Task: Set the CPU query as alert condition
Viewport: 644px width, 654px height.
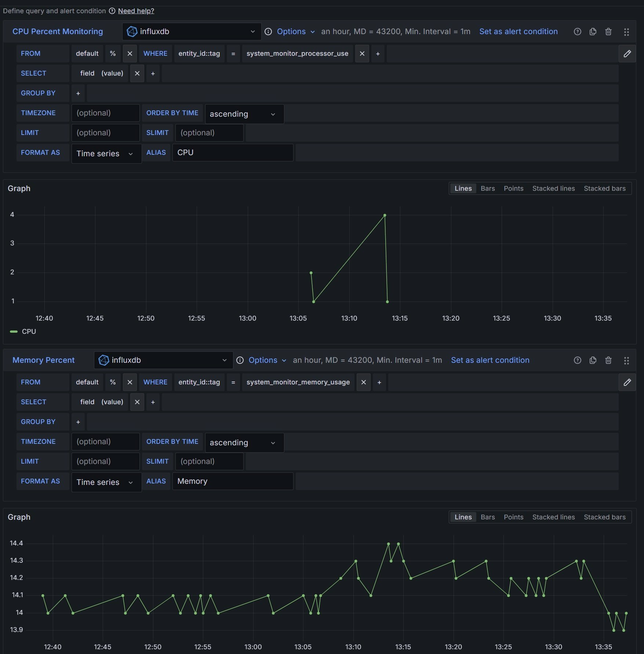Action: click(518, 32)
